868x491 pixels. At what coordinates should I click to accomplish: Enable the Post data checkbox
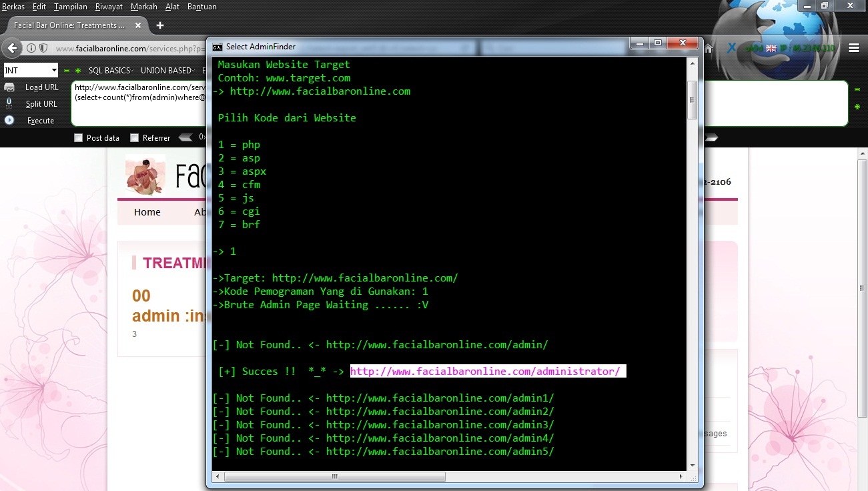coord(79,138)
